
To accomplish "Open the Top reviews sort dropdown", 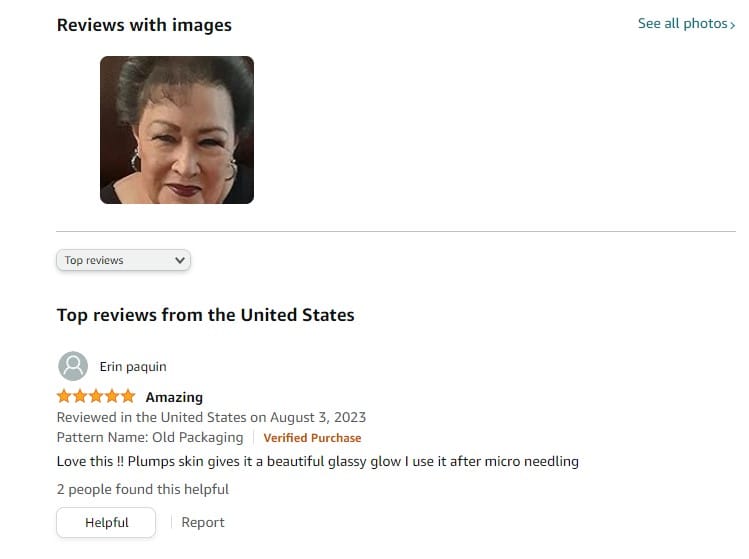I will (x=123, y=260).
